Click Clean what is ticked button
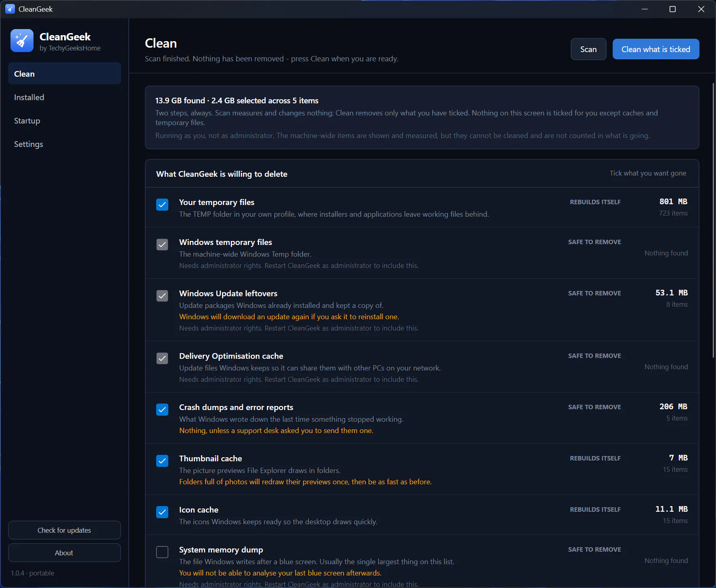716x588 pixels. tap(656, 49)
